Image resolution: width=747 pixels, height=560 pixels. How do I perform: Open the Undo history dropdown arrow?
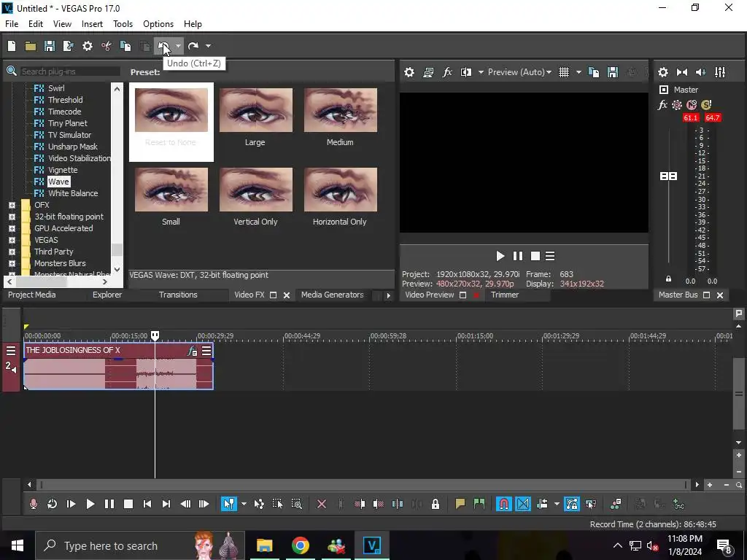178,46
